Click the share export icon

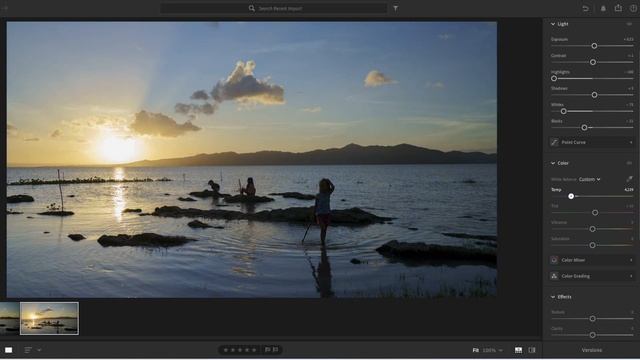618,8
